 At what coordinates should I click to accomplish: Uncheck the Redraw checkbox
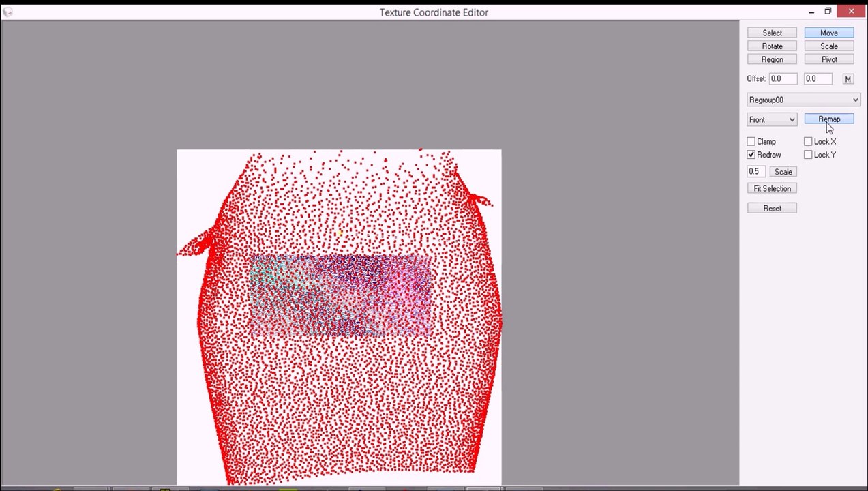(751, 155)
